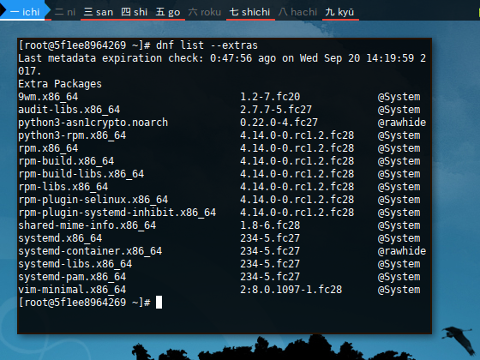Click the terminal cursor block at the prompt
The height and width of the screenshot is (360, 480).
(159, 302)
